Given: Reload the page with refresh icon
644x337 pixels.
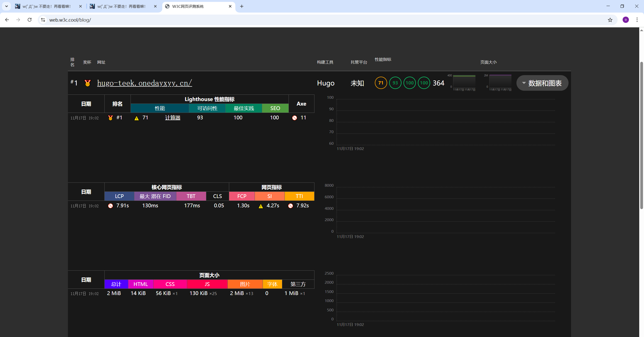Looking at the screenshot, I should (x=29, y=20).
